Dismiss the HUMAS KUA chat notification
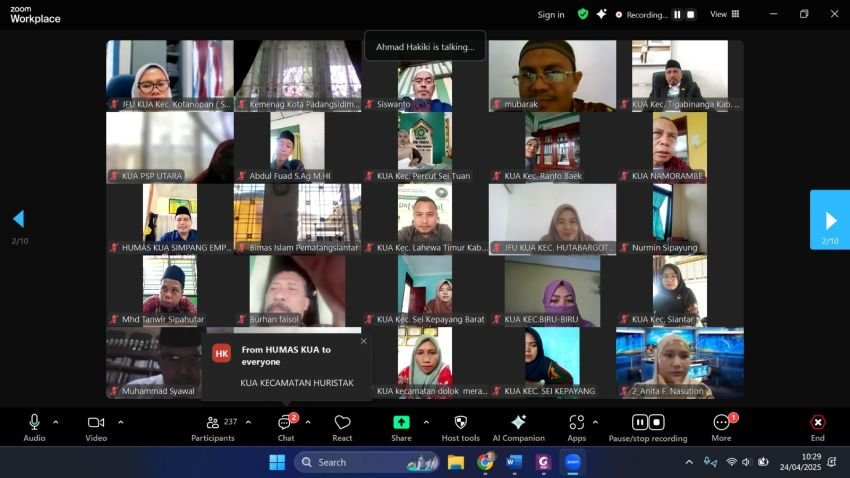 tap(363, 341)
